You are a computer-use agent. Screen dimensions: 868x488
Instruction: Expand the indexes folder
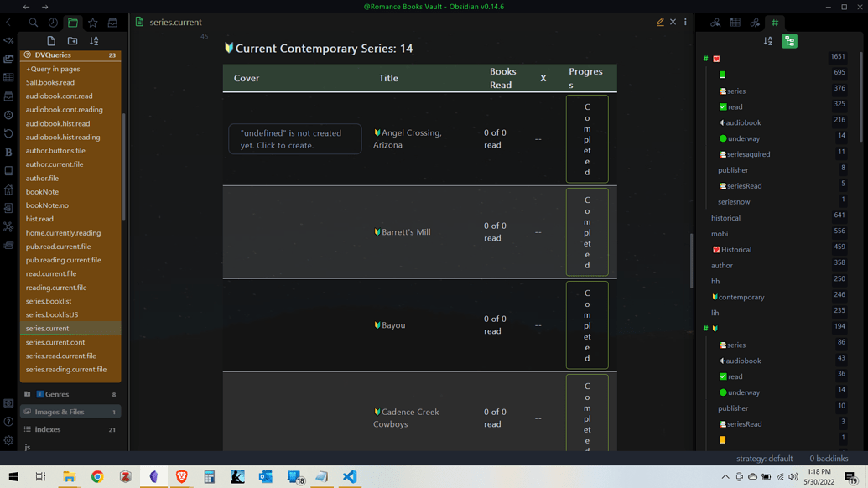[48, 429]
